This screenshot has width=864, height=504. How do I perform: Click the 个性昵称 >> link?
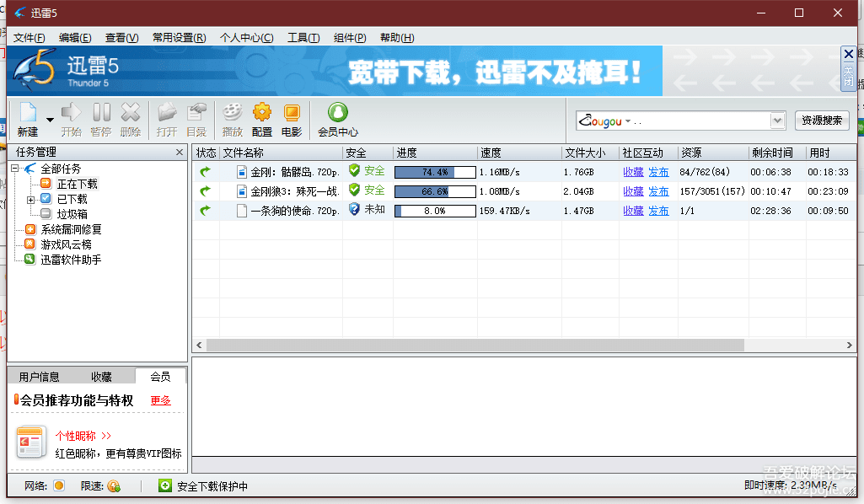pyautogui.click(x=83, y=436)
